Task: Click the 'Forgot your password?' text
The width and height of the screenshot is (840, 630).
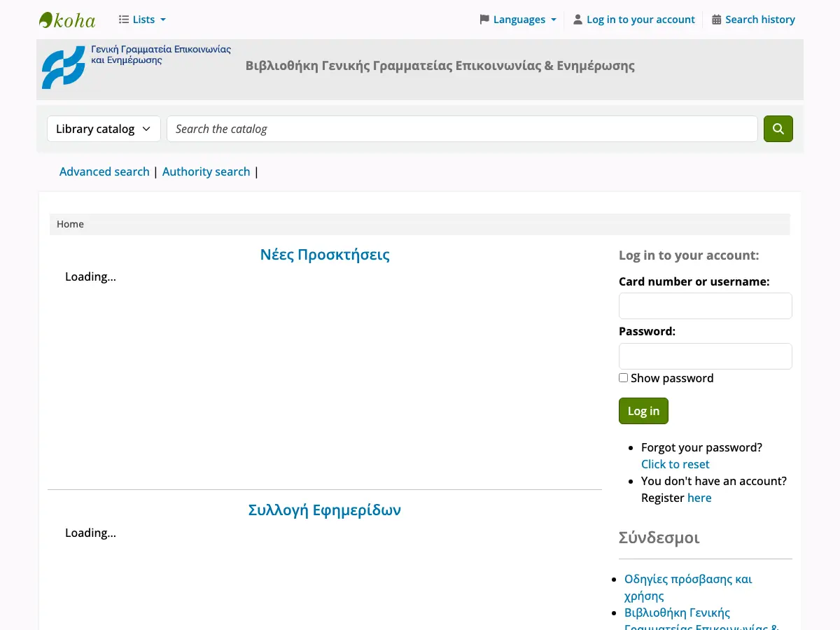Action: pyautogui.click(x=701, y=447)
